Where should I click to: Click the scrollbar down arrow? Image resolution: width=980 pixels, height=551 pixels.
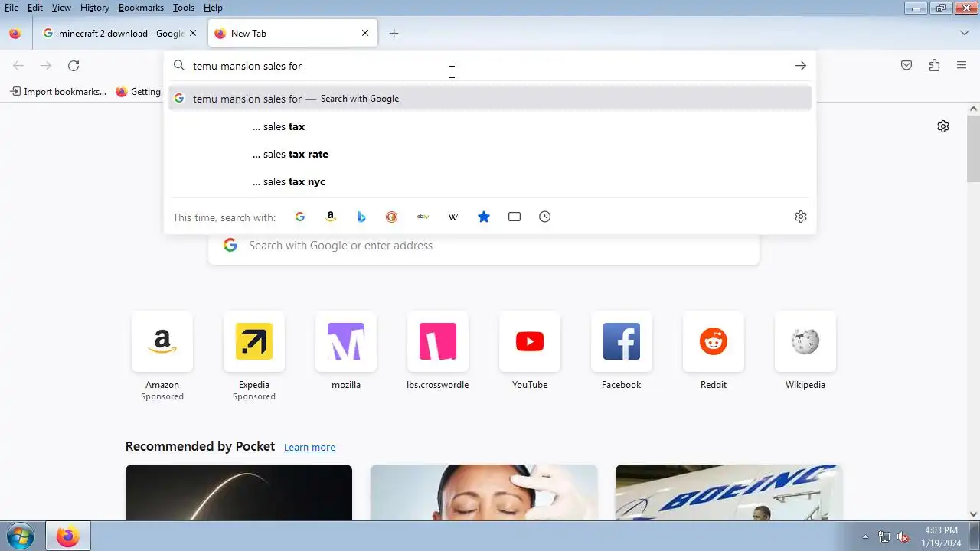(973, 514)
